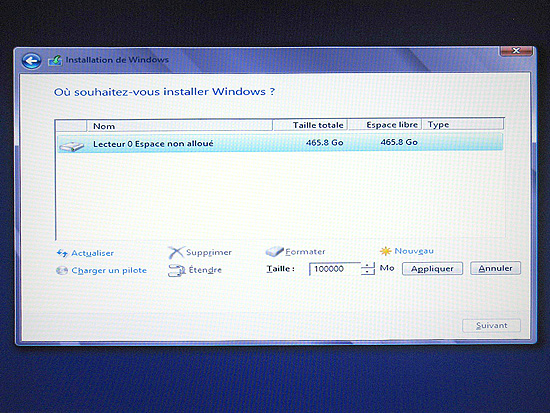Viewport: 550px width, 413px height.
Task: Click the drive icon for Lecteur 0
Action: pyautogui.click(x=72, y=145)
